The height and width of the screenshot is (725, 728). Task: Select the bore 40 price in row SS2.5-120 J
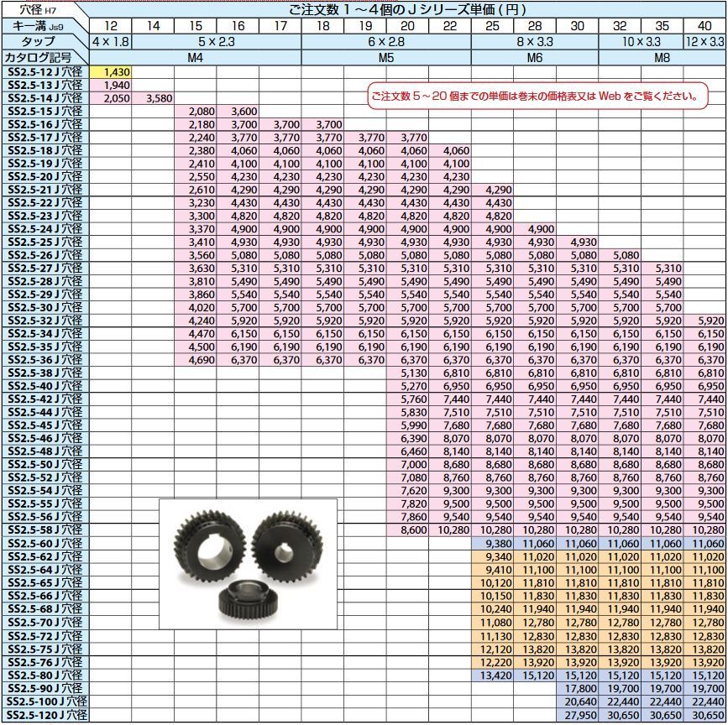pos(704,715)
